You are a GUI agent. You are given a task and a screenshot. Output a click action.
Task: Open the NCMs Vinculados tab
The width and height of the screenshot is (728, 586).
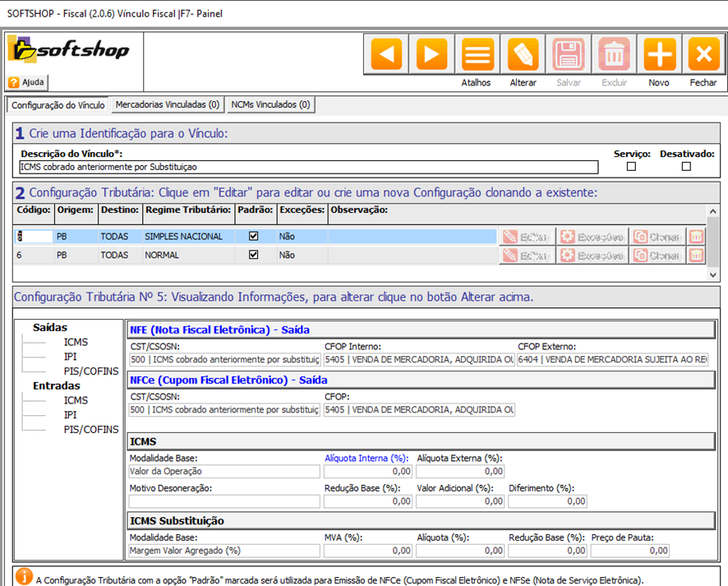(x=270, y=105)
